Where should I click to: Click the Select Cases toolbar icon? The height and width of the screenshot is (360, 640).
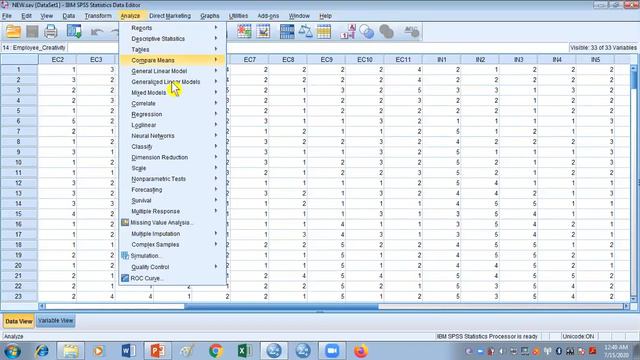pyautogui.click(x=324, y=31)
